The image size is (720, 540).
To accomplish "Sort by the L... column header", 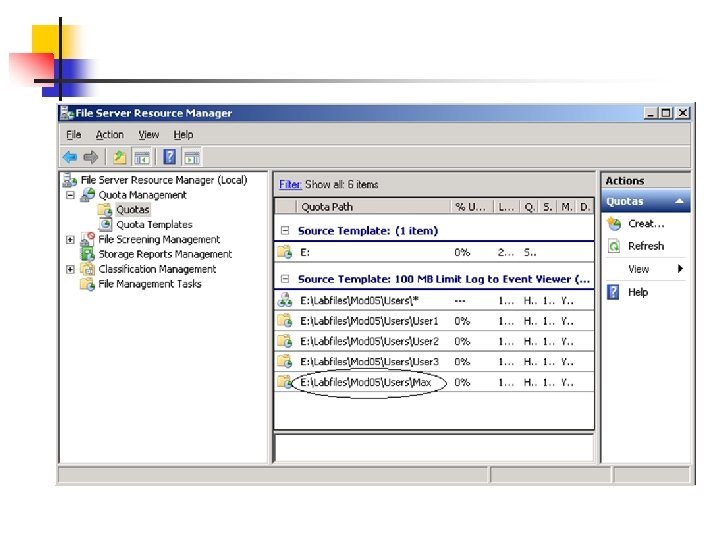I will tap(506, 207).
